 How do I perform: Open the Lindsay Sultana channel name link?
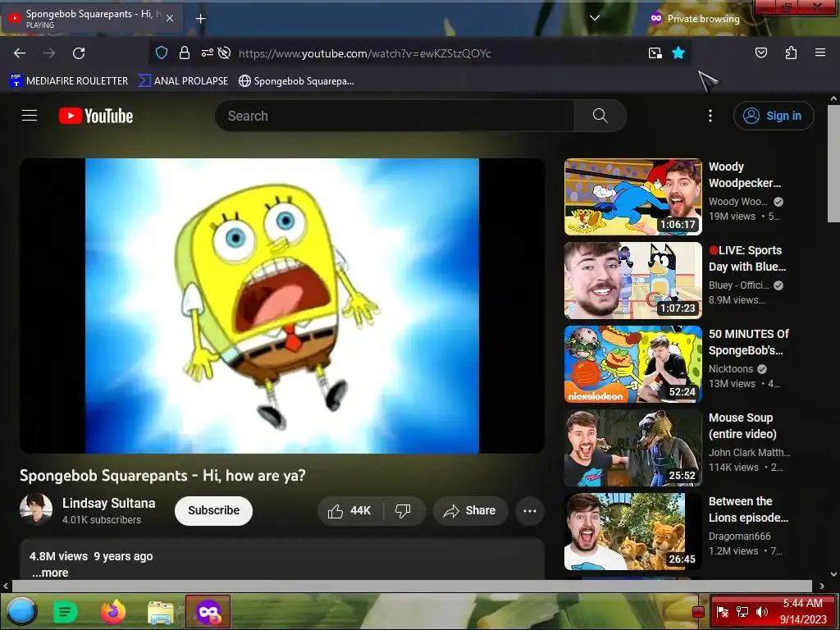coord(109,503)
